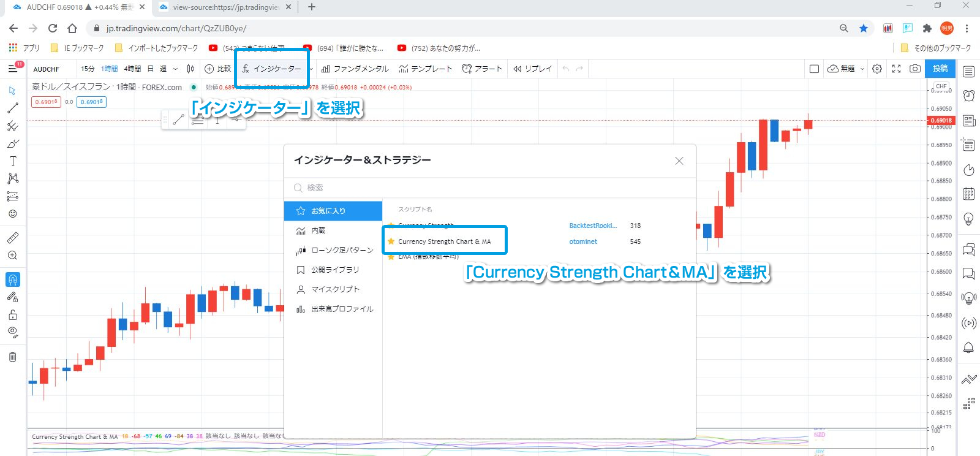Select the zoom in tool
Image resolution: width=980 pixels, height=456 pixels.
pos(12,256)
